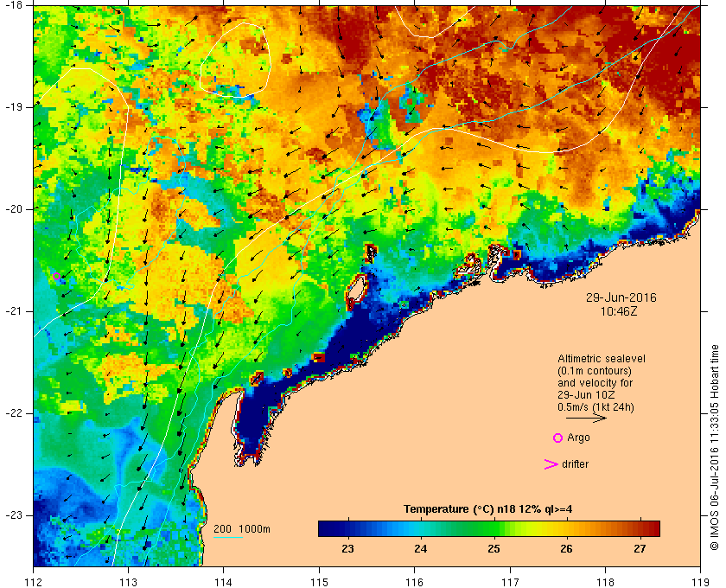Click the longitude axis label 118
Image resolution: width=726 pixels, height=588 pixels.
click(x=605, y=582)
